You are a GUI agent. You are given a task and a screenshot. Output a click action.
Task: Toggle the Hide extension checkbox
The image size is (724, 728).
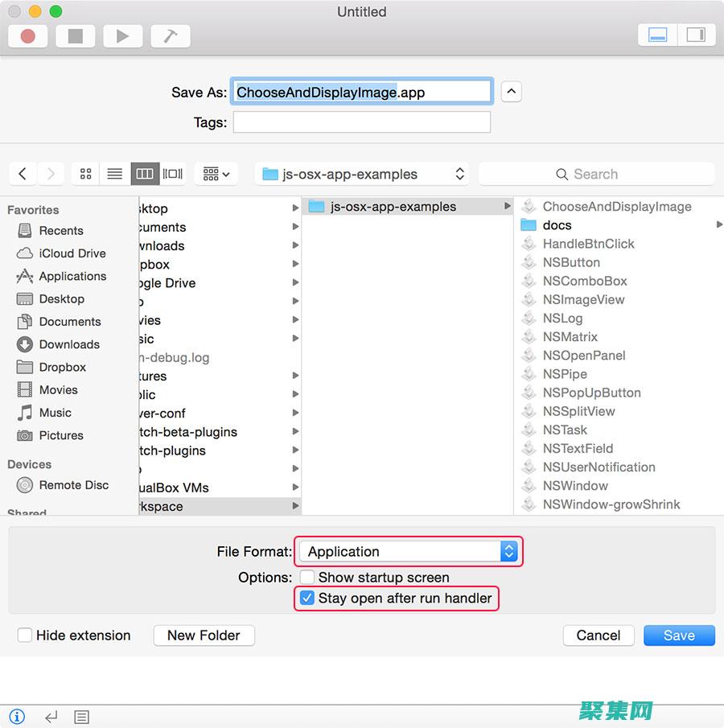(25, 635)
